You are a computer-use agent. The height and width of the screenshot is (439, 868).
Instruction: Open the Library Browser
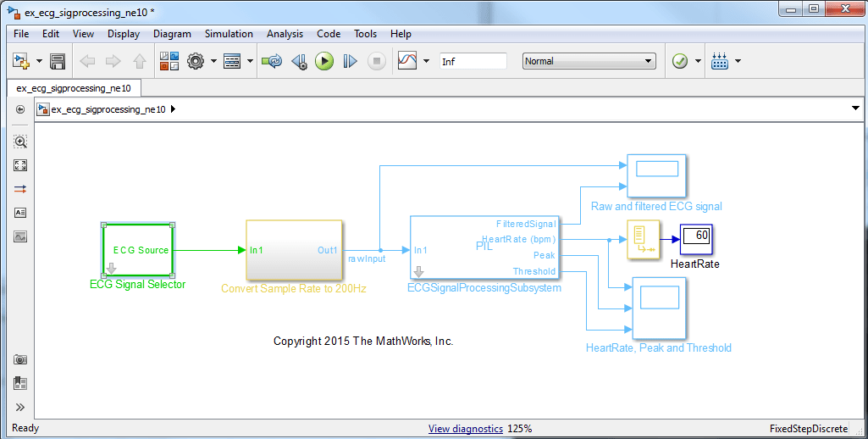pyautogui.click(x=169, y=61)
